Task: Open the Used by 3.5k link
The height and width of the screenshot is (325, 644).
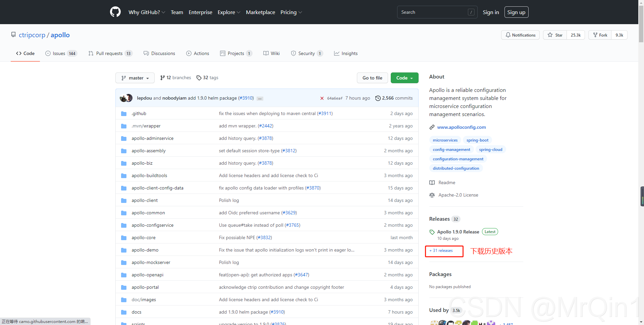Action: pos(445,310)
